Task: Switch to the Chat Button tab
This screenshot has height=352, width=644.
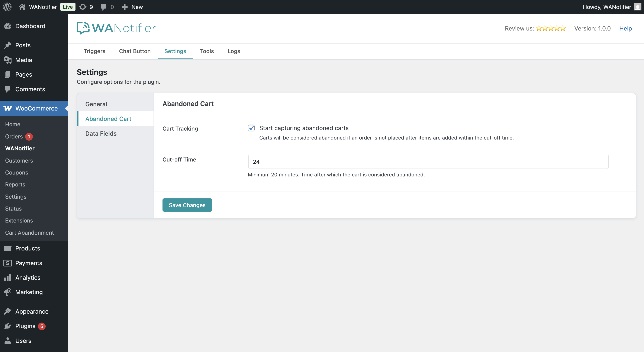Action: click(135, 51)
